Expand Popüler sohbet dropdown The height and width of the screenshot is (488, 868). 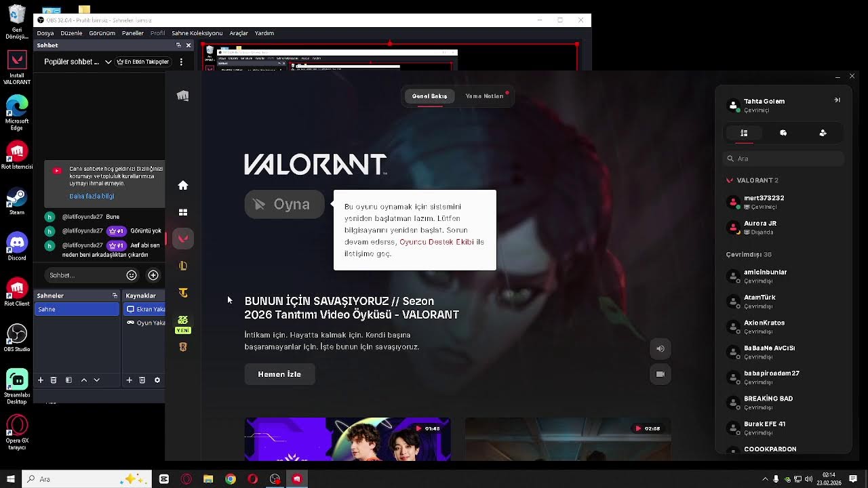(x=77, y=62)
